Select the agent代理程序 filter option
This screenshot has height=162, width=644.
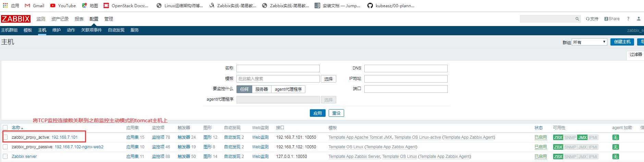tap(288, 89)
